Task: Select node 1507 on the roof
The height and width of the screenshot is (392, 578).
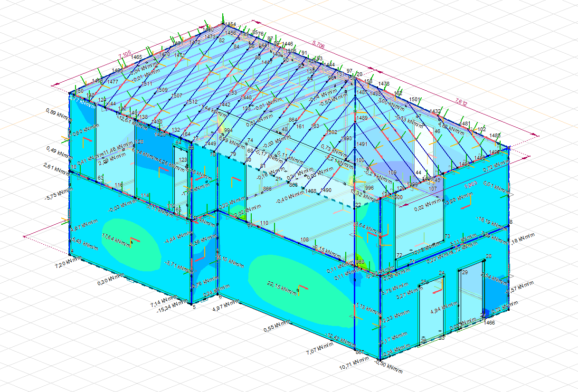Action: 177,96
